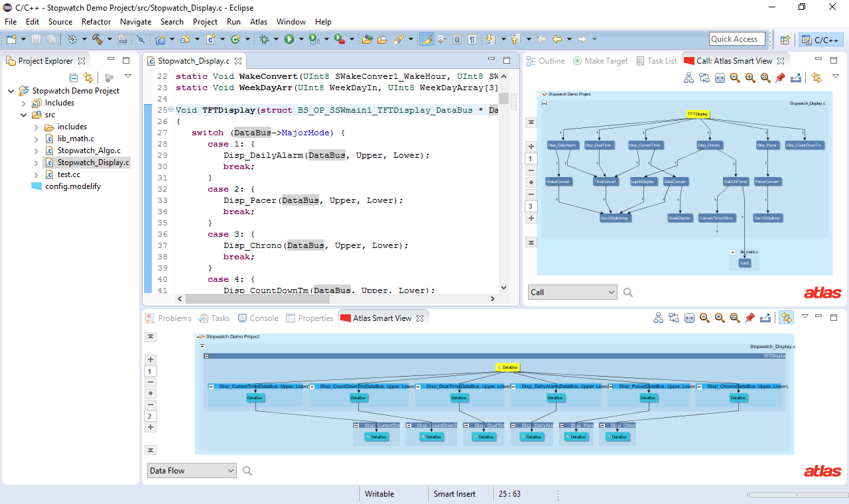This screenshot has width=849, height=504.
Task: Open the Quick Access field
Action: click(x=737, y=39)
